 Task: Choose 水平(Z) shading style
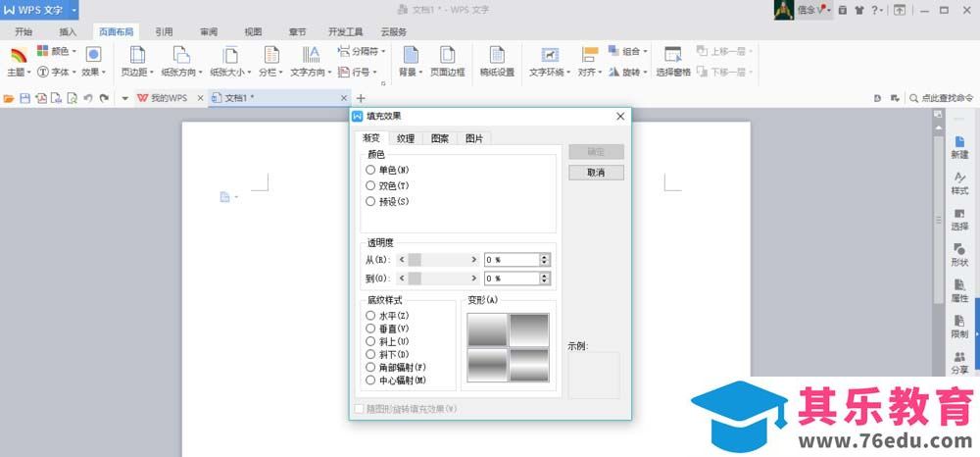370,316
